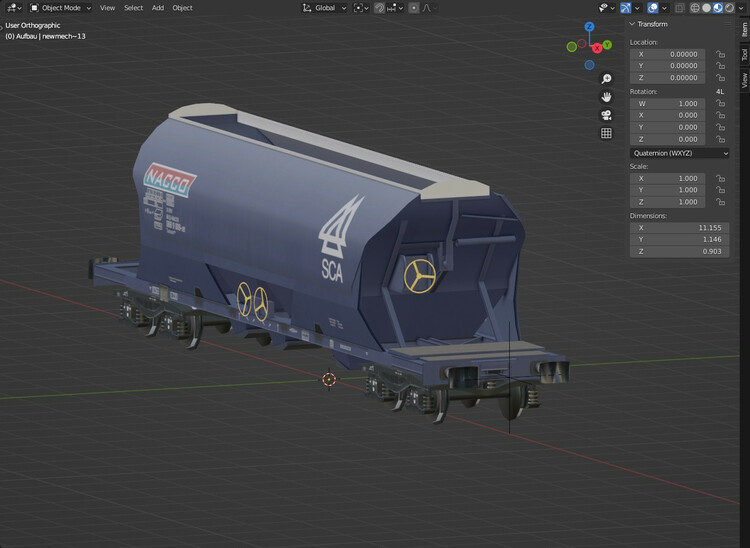Image resolution: width=750 pixels, height=548 pixels.
Task: Open overlays options dropdown arrow
Action: point(664,8)
